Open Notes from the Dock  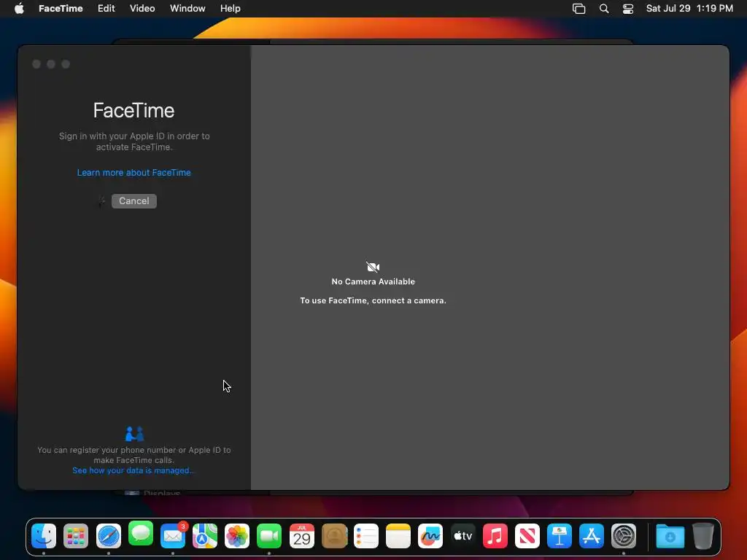398,536
